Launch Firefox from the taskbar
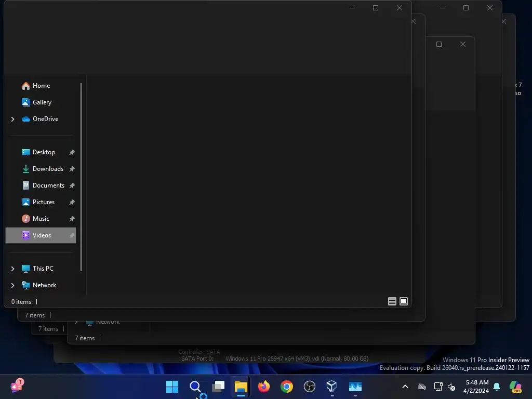Screen dimensions: 532x399 pyautogui.click(x=263, y=387)
